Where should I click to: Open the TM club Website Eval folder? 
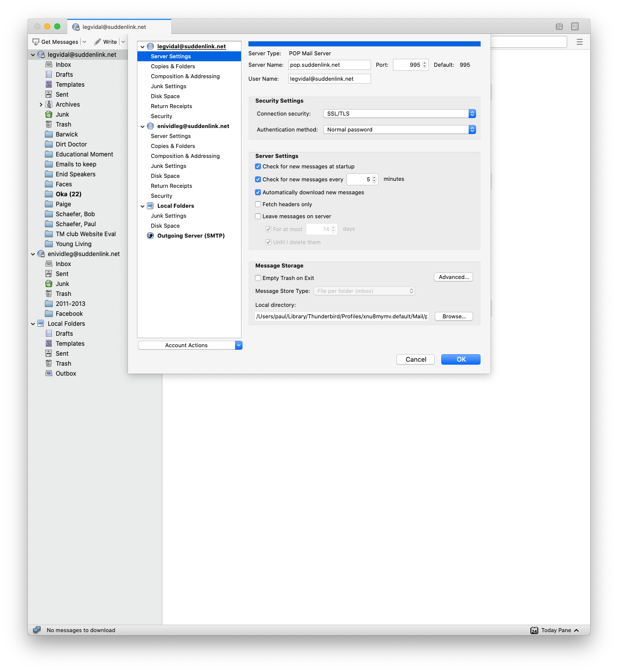[x=86, y=234]
